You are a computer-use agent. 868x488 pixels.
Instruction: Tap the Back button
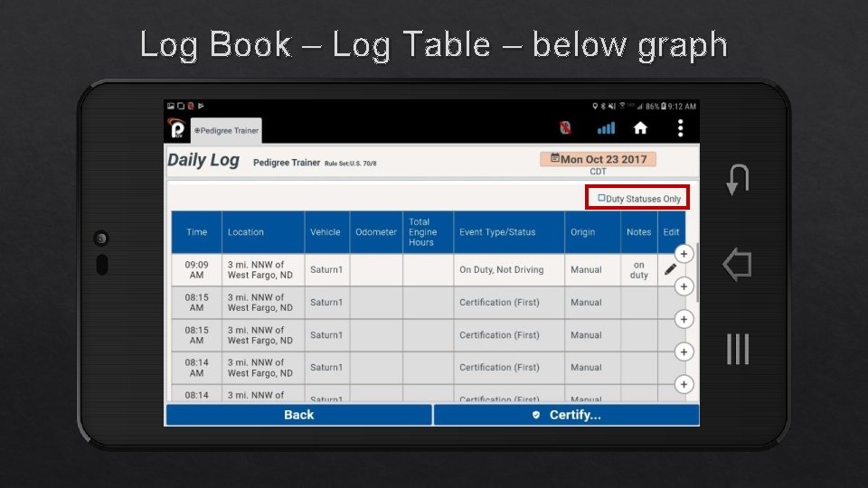coord(299,415)
